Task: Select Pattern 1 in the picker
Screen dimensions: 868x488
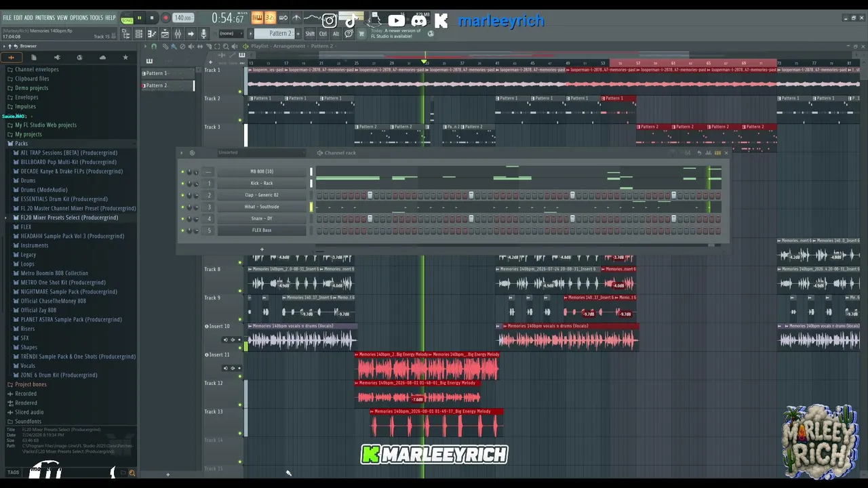Action: click(x=167, y=73)
